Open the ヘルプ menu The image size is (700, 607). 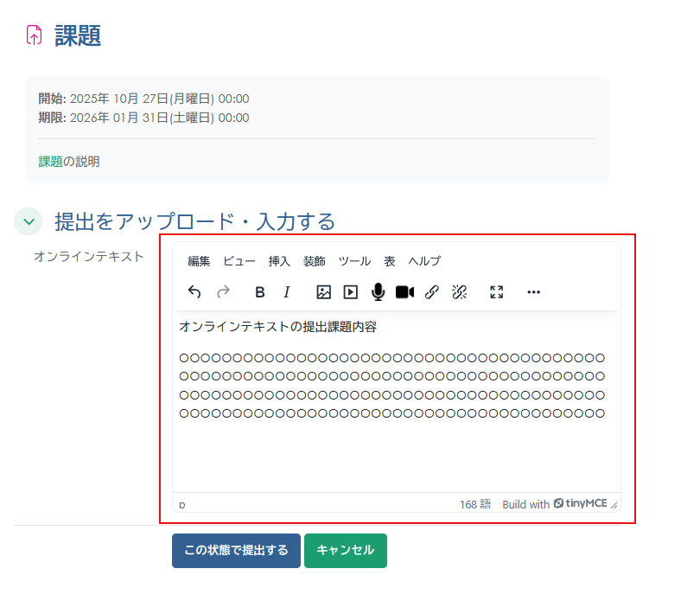pyautogui.click(x=424, y=260)
